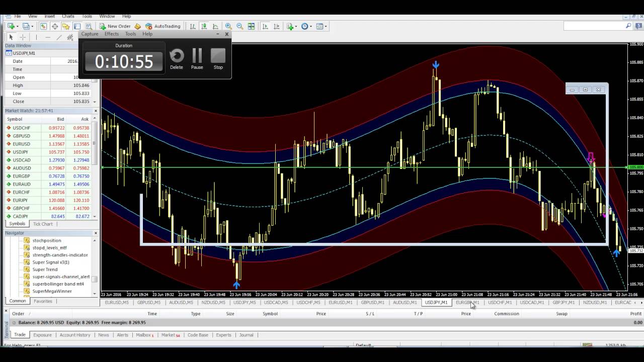Image resolution: width=644 pixels, height=362 pixels.
Task: Open the Templates icon
Action: point(319,26)
